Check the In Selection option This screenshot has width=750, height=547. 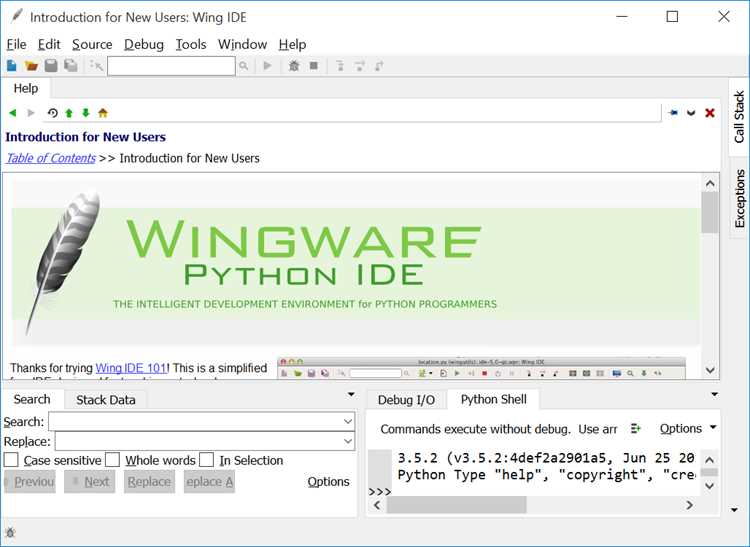tap(206, 460)
